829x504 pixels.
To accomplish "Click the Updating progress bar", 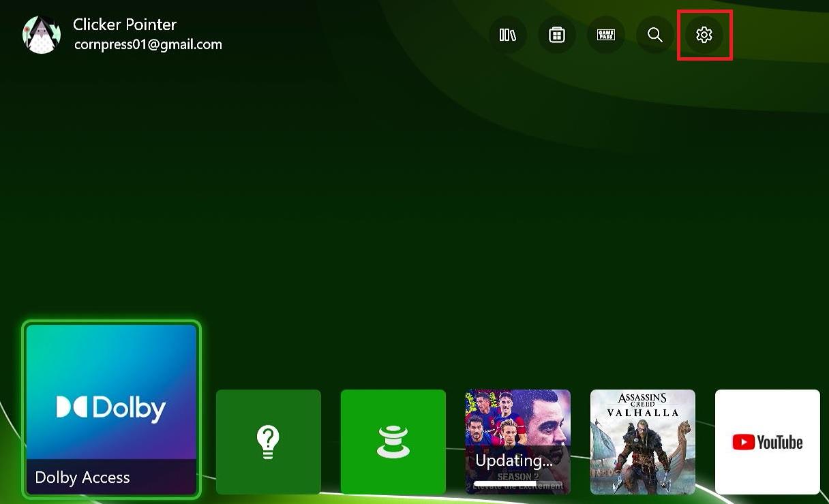I will point(518,485).
